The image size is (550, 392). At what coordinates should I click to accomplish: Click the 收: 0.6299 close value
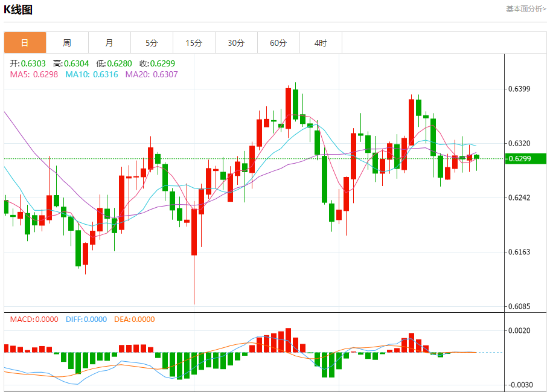pyautogui.click(x=157, y=63)
